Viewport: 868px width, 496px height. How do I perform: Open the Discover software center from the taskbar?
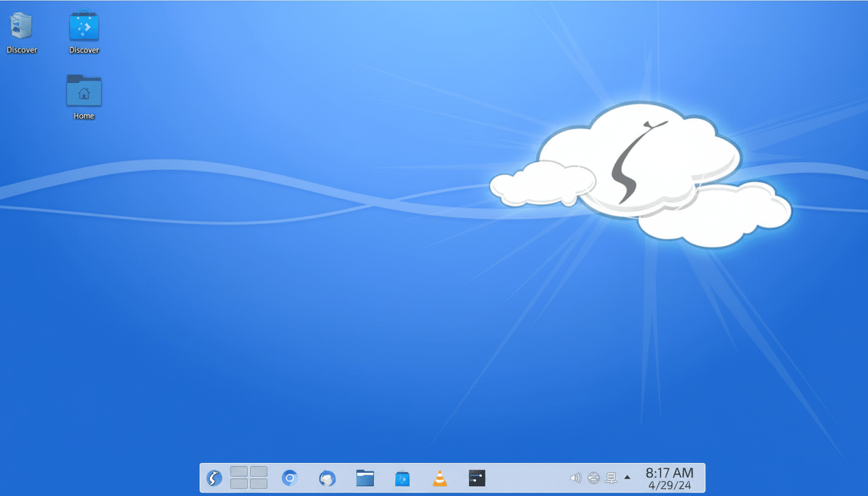coord(402,477)
